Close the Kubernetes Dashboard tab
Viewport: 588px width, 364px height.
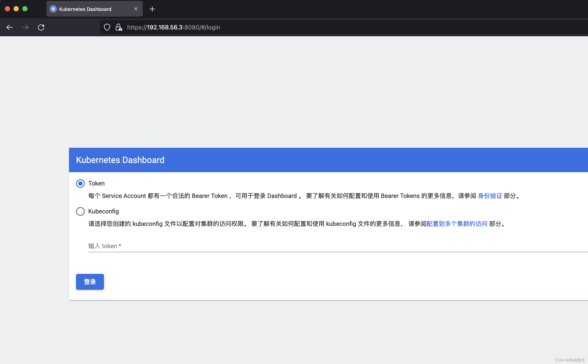coord(136,9)
